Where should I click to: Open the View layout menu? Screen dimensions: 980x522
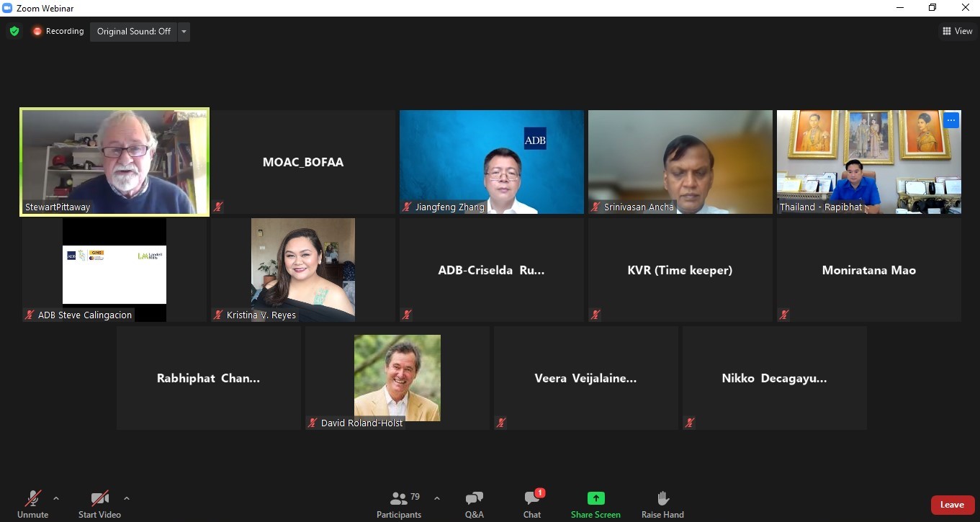coord(957,31)
